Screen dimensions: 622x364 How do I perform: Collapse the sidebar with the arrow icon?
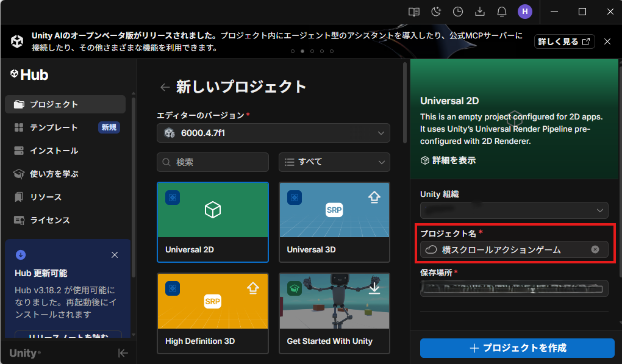(x=123, y=353)
